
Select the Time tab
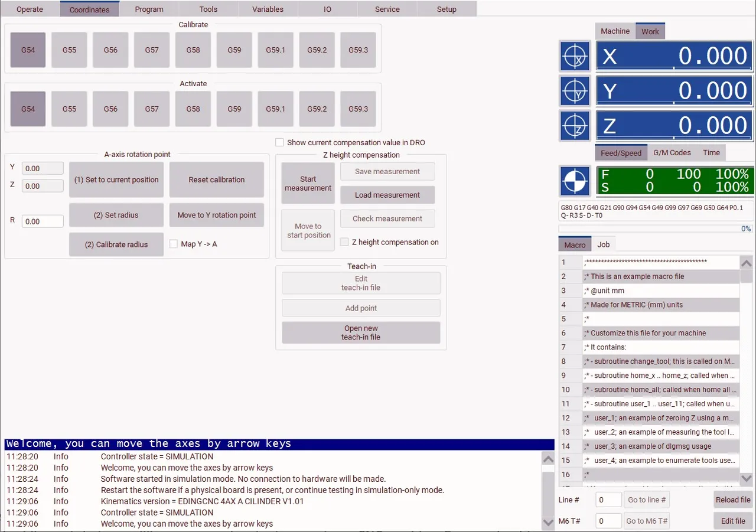711,152
